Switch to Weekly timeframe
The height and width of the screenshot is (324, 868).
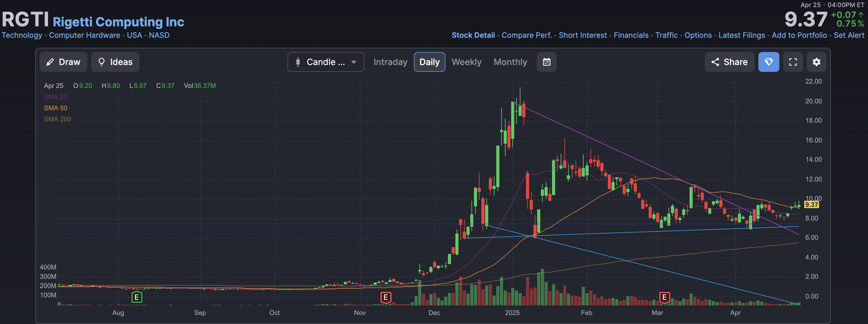point(466,62)
